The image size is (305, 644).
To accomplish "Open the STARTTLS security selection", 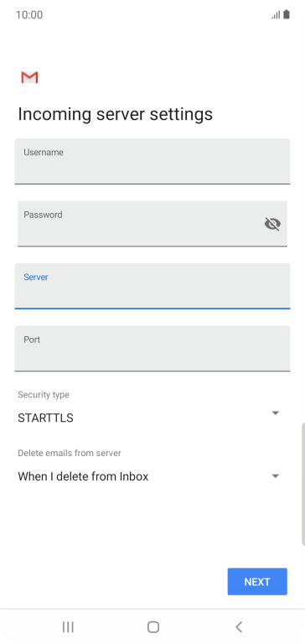I will (x=45, y=418).
